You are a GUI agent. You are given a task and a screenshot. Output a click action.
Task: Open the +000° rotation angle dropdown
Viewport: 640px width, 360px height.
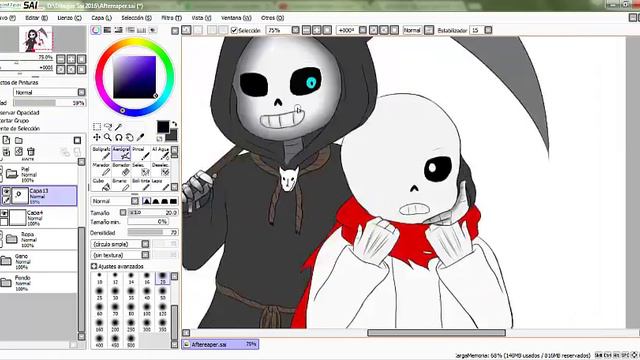pos(351,31)
